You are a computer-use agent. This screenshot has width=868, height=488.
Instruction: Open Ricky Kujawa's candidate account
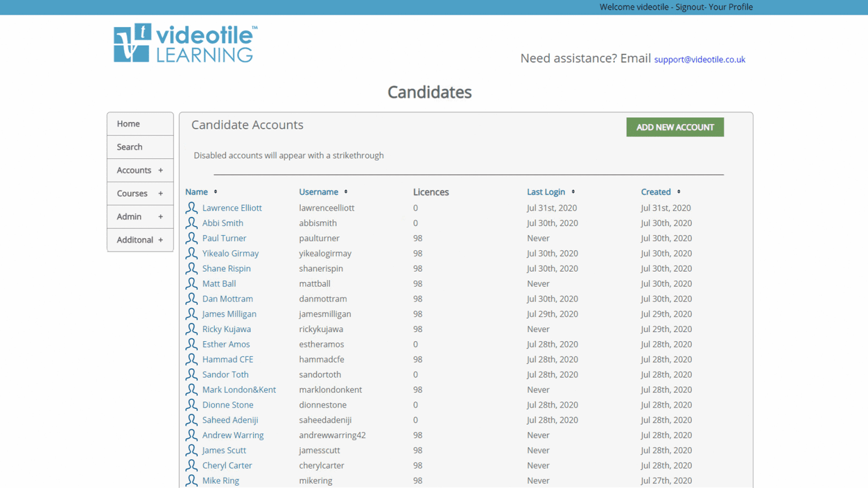[x=227, y=329]
